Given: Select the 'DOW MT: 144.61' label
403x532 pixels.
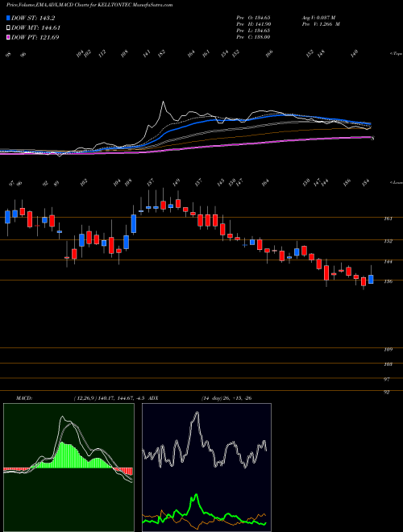Looking at the screenshot, I should 36,28.
